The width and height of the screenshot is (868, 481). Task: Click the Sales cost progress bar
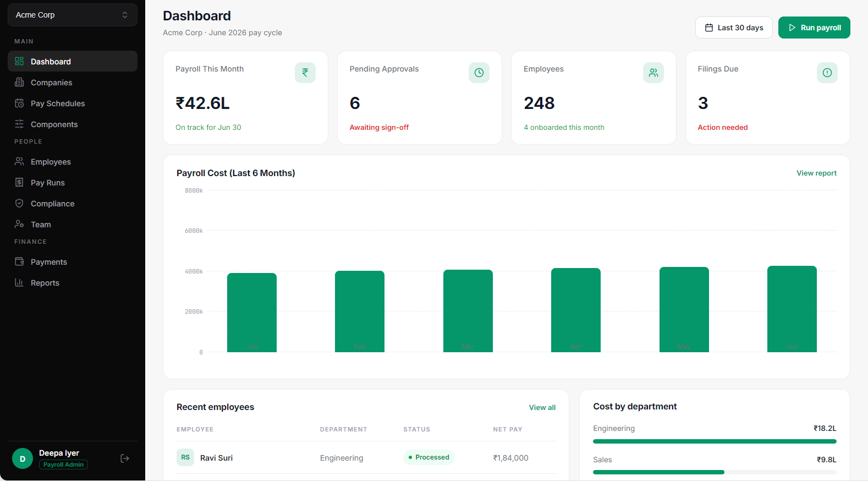[x=715, y=472]
